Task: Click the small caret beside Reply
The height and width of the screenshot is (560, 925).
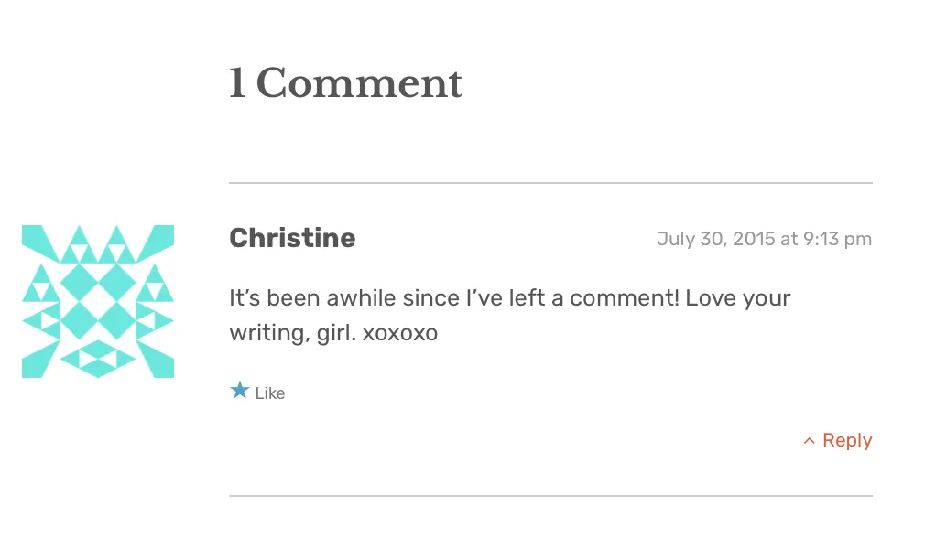Action: [x=809, y=442]
